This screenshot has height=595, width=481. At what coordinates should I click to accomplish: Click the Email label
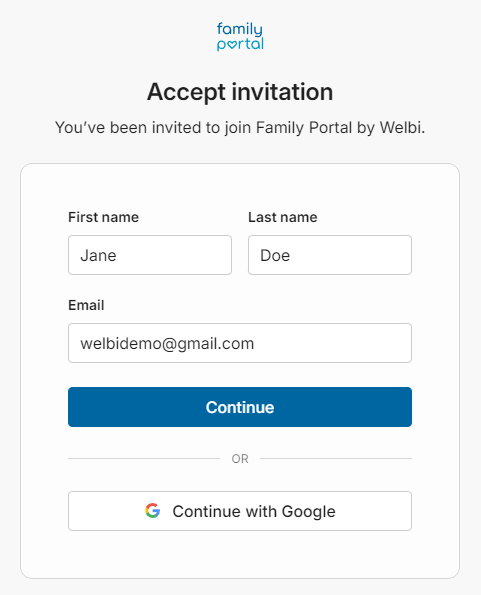pyautogui.click(x=86, y=305)
